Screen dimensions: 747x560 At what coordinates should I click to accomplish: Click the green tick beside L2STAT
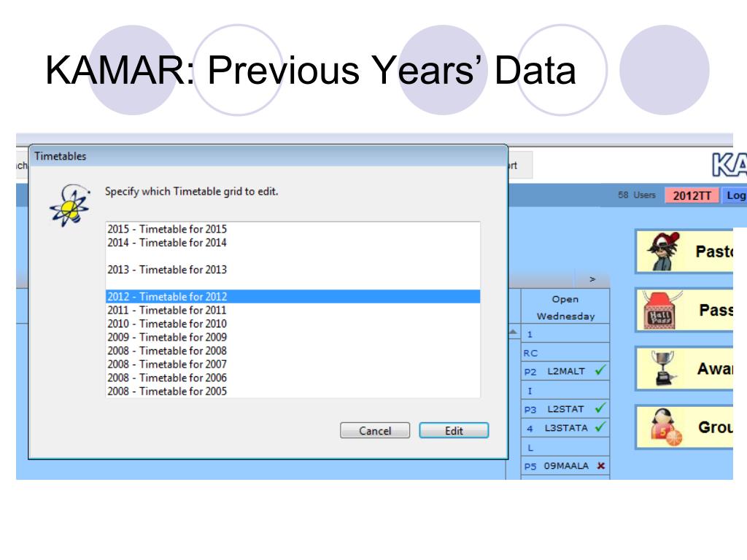[600, 408]
